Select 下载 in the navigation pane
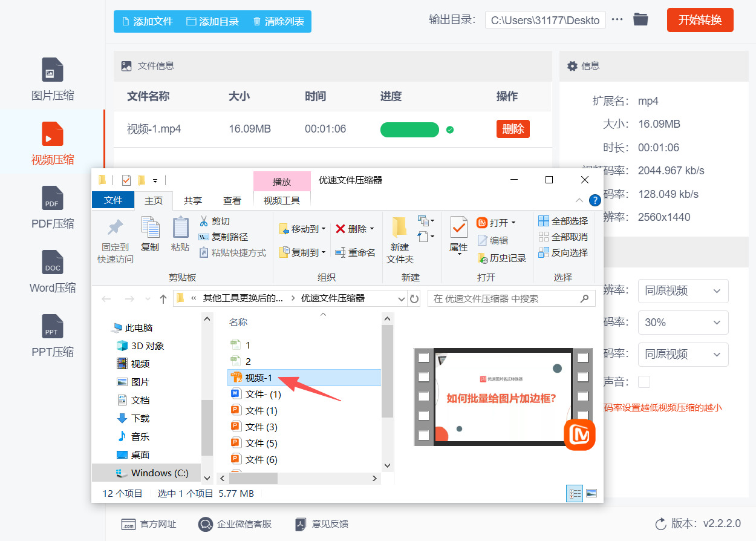This screenshot has width=756, height=541. pyautogui.click(x=132, y=418)
